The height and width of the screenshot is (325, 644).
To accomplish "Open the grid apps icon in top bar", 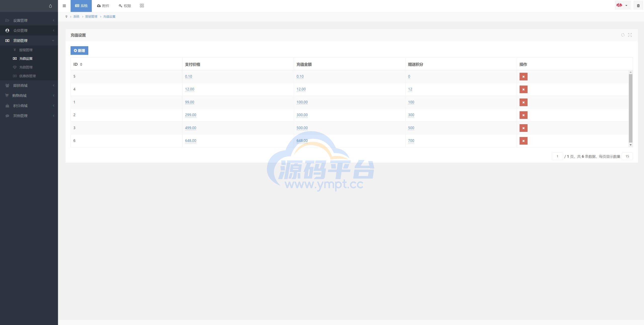I will [142, 6].
